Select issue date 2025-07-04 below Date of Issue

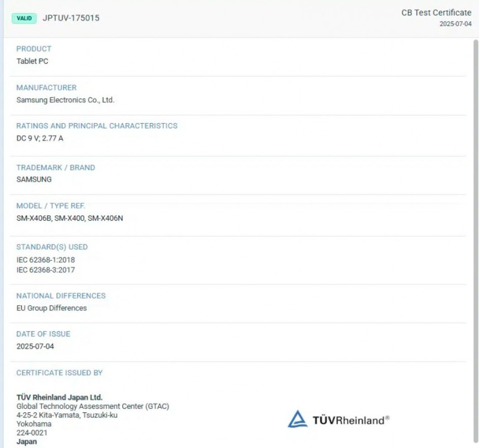(x=35, y=347)
